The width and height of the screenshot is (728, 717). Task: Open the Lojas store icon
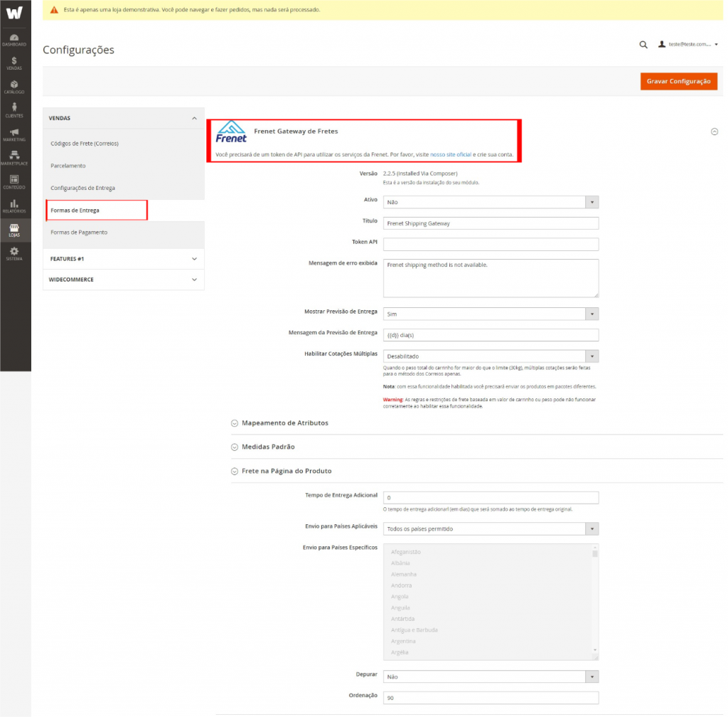[14, 230]
